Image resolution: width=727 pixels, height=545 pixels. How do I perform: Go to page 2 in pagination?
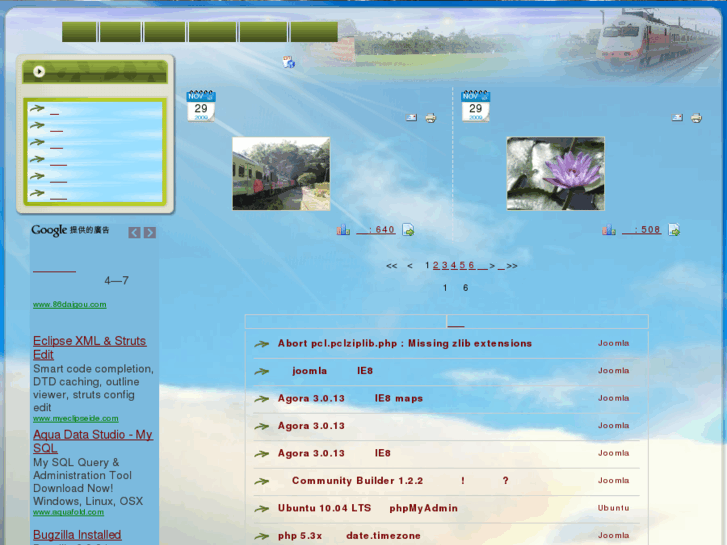coord(436,265)
